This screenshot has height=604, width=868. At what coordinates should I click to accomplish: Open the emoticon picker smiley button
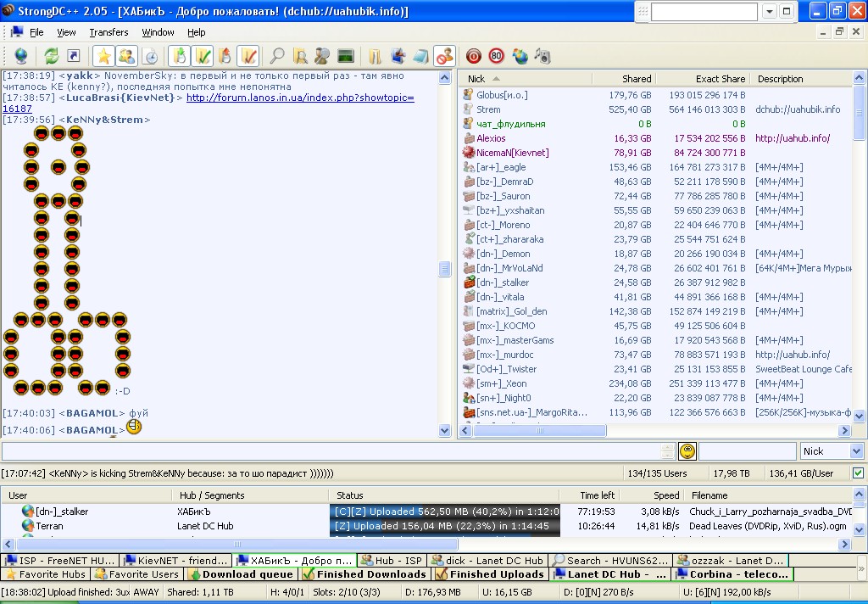click(687, 451)
